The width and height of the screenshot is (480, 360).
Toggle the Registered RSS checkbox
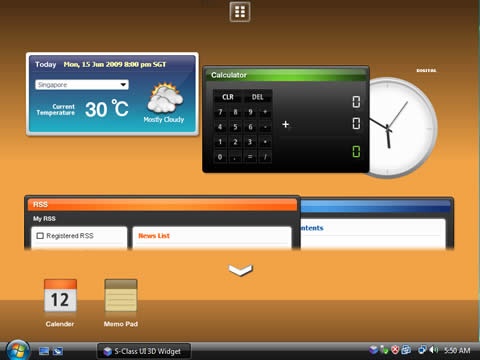40,236
